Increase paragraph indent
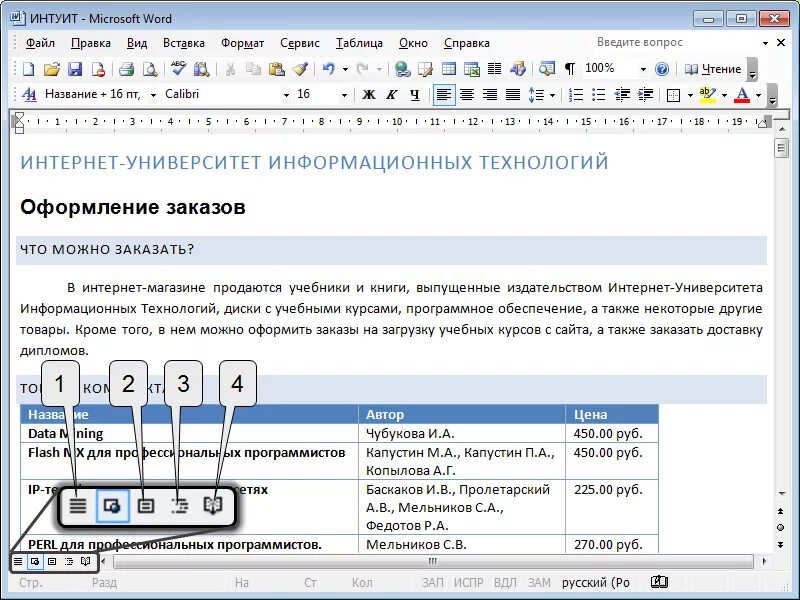This screenshot has width=800, height=600. (x=645, y=95)
